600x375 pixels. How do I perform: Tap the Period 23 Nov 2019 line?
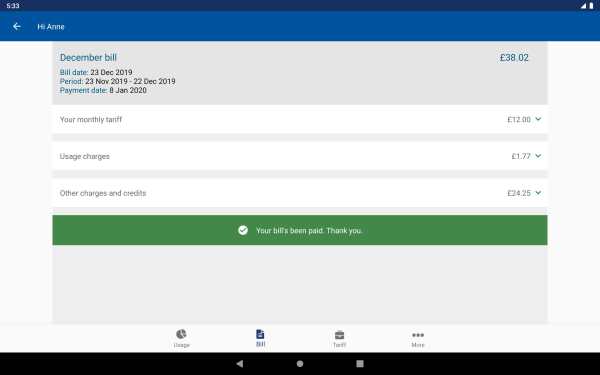click(117, 81)
